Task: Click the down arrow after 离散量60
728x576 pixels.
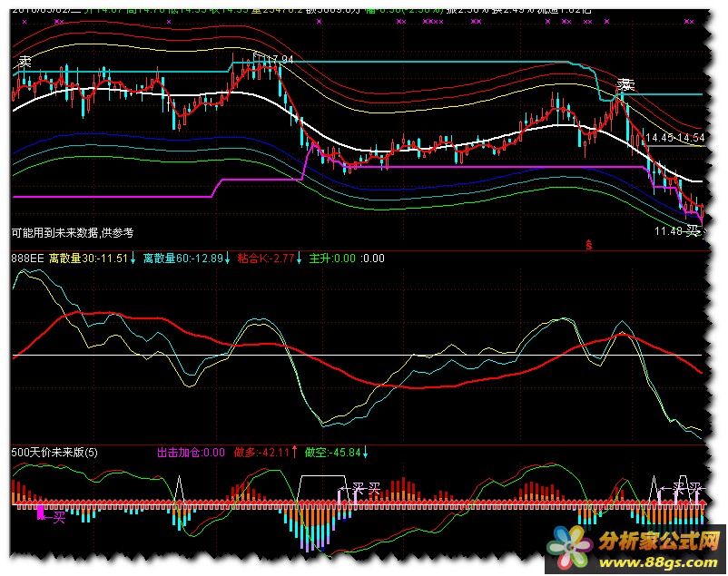Action: pos(228,259)
